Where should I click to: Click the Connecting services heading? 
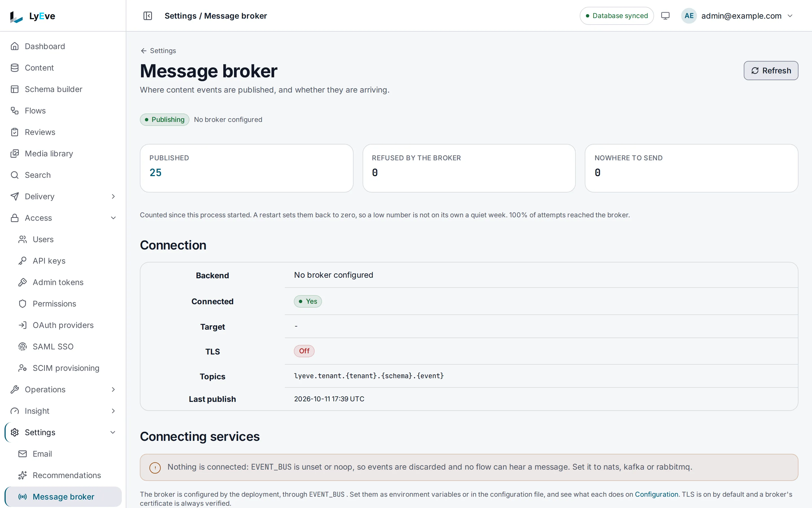point(200,436)
